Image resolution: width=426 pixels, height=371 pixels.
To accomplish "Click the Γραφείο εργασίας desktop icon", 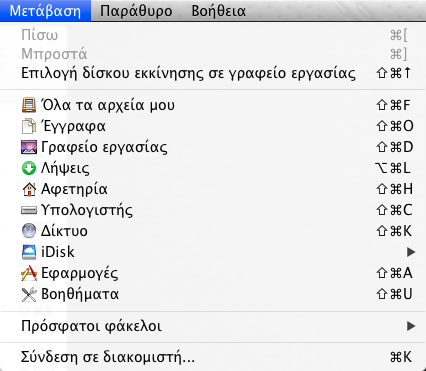I will coord(29,147).
